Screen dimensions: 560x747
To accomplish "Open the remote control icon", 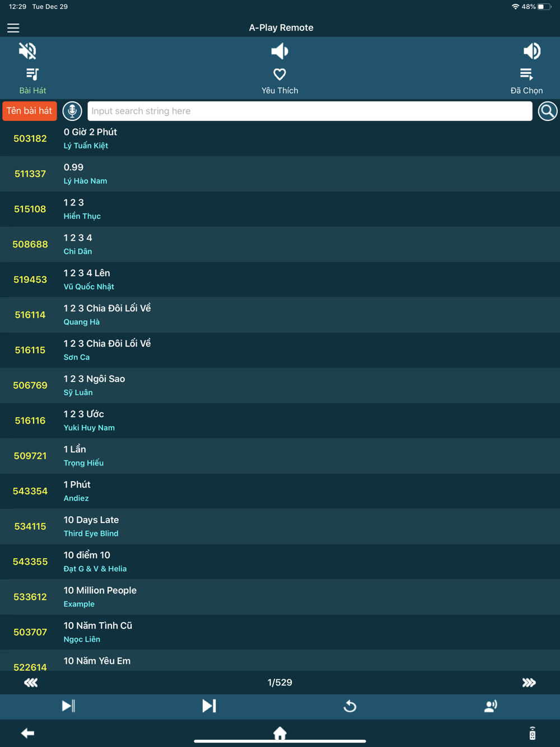I will tap(533, 733).
